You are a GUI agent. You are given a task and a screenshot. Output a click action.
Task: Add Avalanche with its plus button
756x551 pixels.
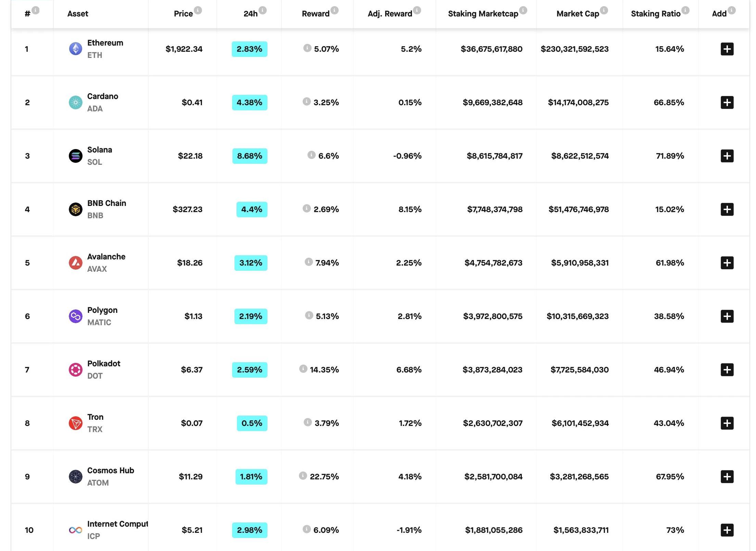(x=727, y=263)
